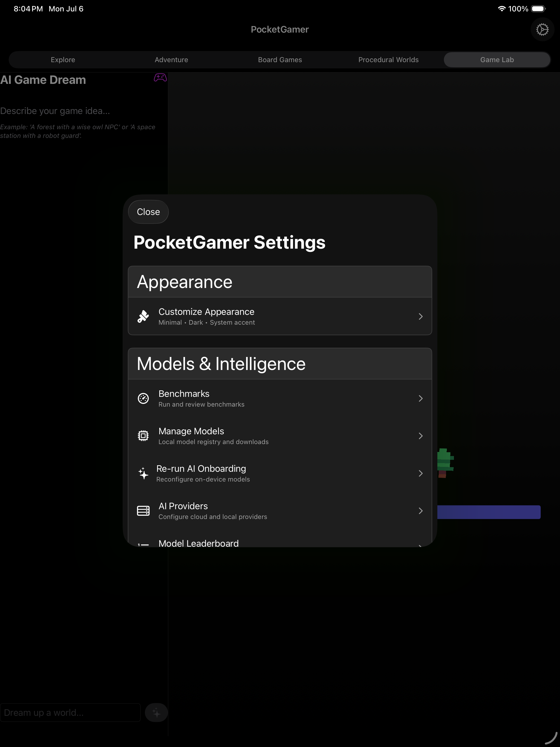Viewport: 560px width, 747px height.
Task: Tap 'Minimal • Dark • System accent' subtitle
Action: point(206,322)
